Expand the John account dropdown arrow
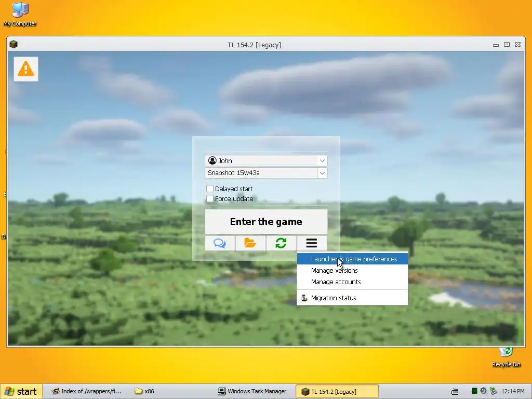This screenshot has height=399, width=532. pos(322,161)
